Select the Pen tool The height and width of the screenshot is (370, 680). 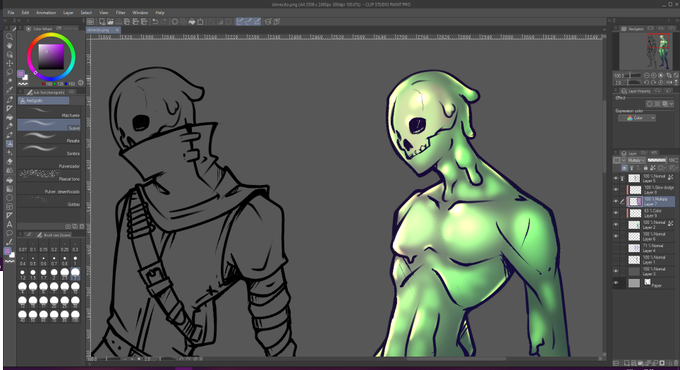(x=9, y=99)
